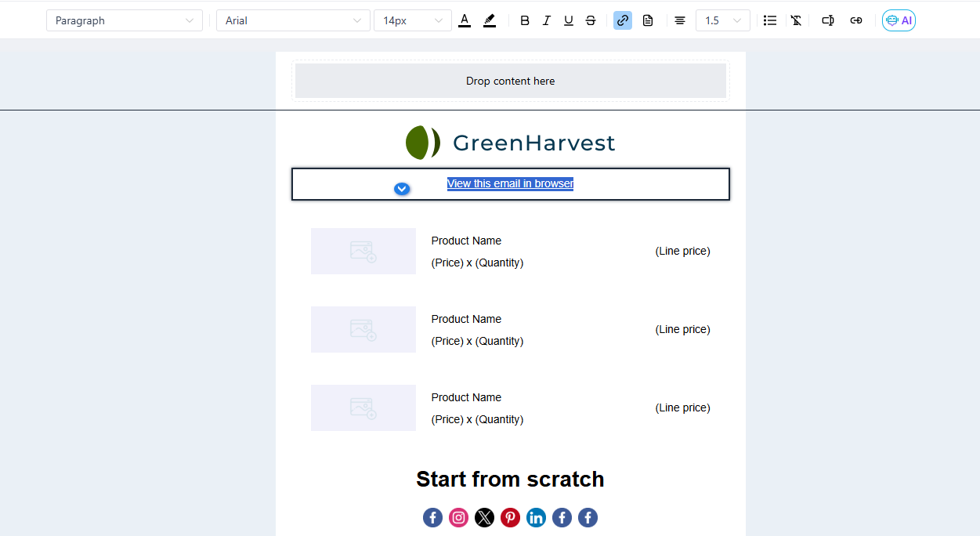Select the GreenHarvest logo image
This screenshot has width=980, height=536.
(511, 143)
